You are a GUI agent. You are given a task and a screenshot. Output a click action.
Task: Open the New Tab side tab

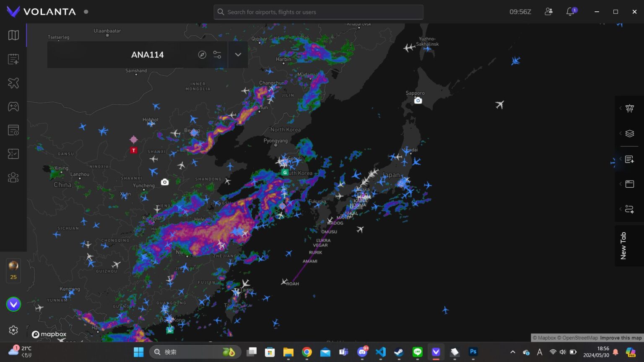point(623,246)
